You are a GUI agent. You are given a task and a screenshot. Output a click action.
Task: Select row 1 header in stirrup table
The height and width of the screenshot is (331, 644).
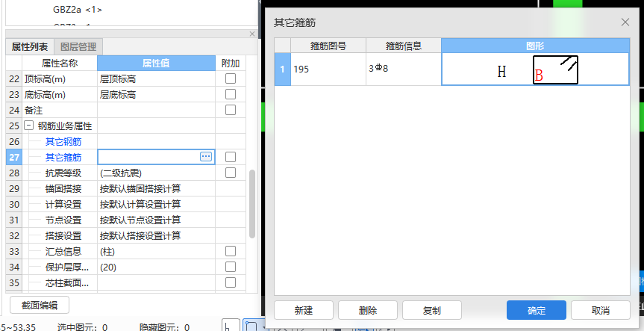point(283,69)
